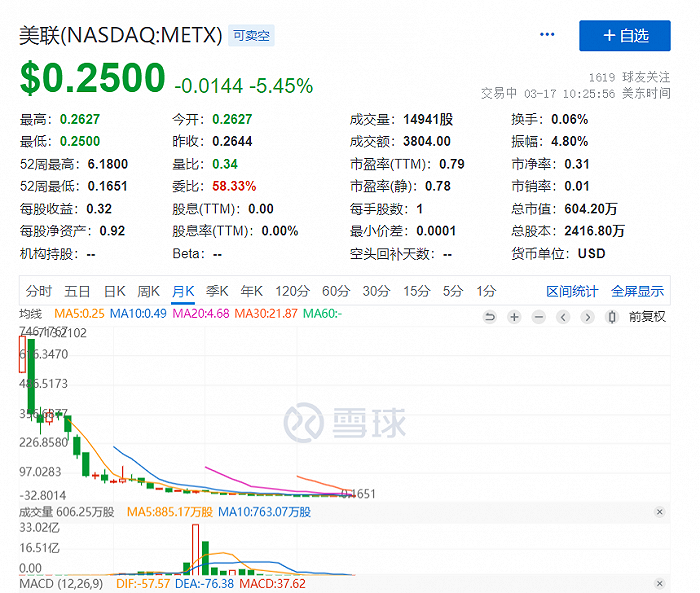This screenshot has width=700, height=593.
Task: Click the 全屏显示 fullscreen link
Action: 637,291
